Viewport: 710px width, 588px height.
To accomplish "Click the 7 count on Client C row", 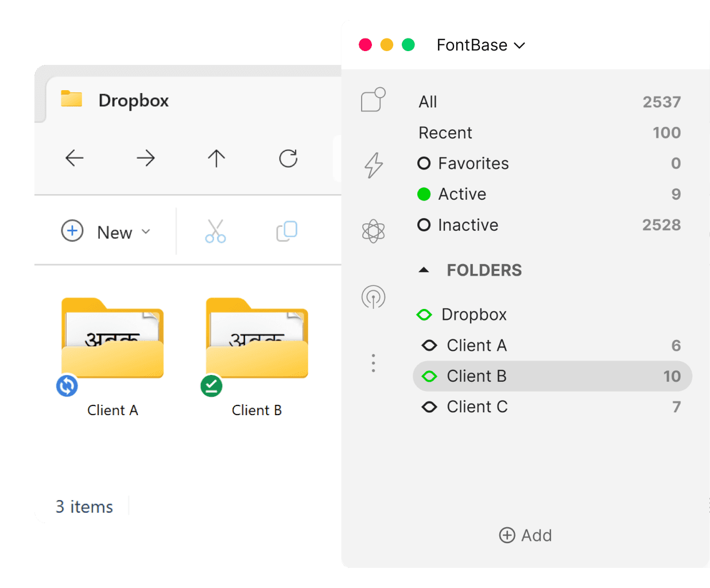I will click(677, 407).
